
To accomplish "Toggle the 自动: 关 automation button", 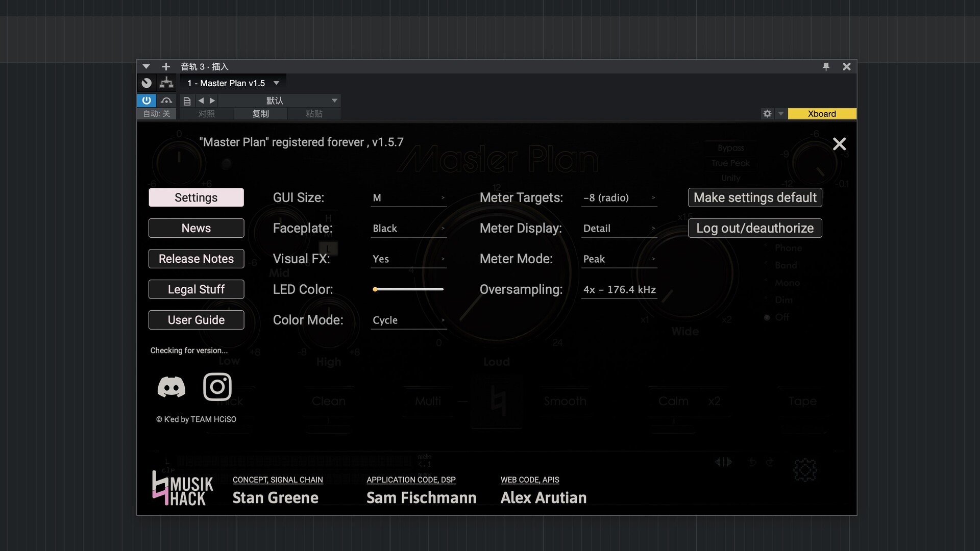I will tap(156, 114).
